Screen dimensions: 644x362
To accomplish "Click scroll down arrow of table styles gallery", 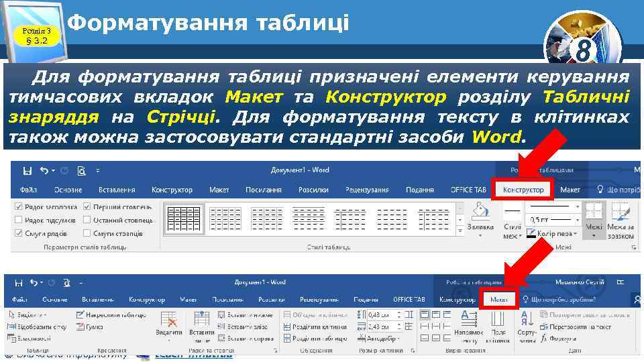I will (x=460, y=220).
